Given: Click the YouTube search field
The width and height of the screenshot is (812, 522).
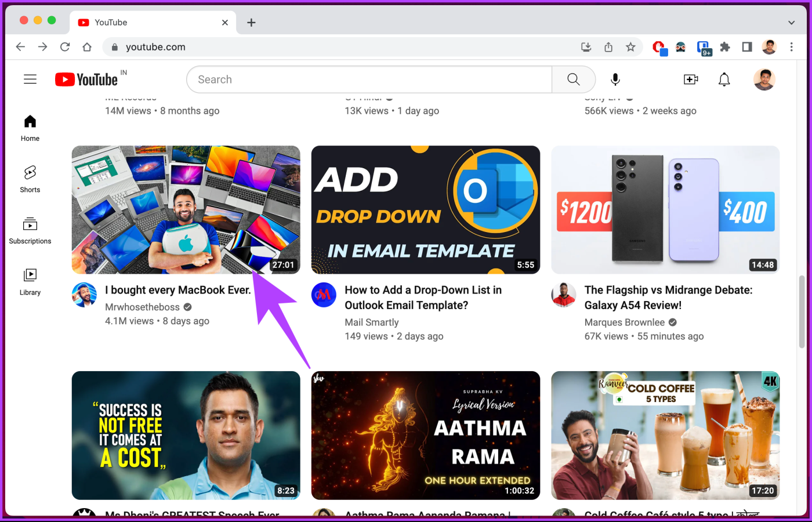Looking at the screenshot, I should (369, 79).
